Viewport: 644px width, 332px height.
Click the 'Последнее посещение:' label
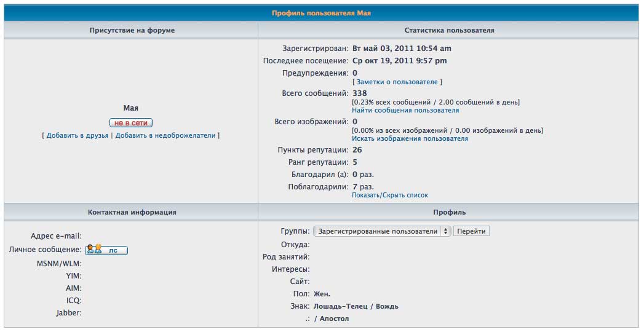pyautogui.click(x=306, y=61)
